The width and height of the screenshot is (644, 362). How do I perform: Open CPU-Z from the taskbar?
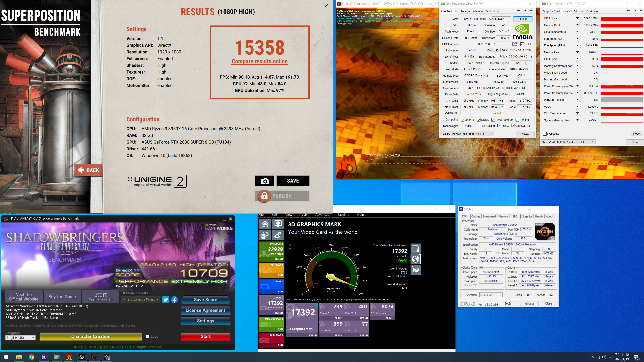click(44, 357)
